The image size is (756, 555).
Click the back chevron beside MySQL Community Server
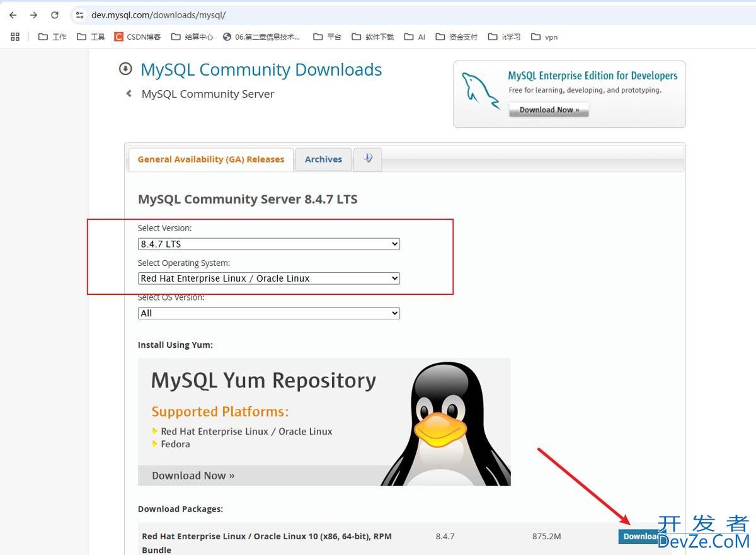click(x=129, y=93)
